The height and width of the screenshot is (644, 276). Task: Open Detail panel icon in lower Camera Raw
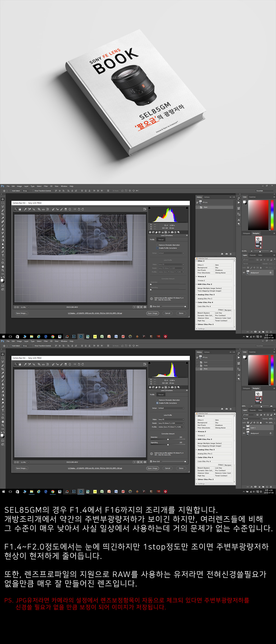[x=156, y=387]
